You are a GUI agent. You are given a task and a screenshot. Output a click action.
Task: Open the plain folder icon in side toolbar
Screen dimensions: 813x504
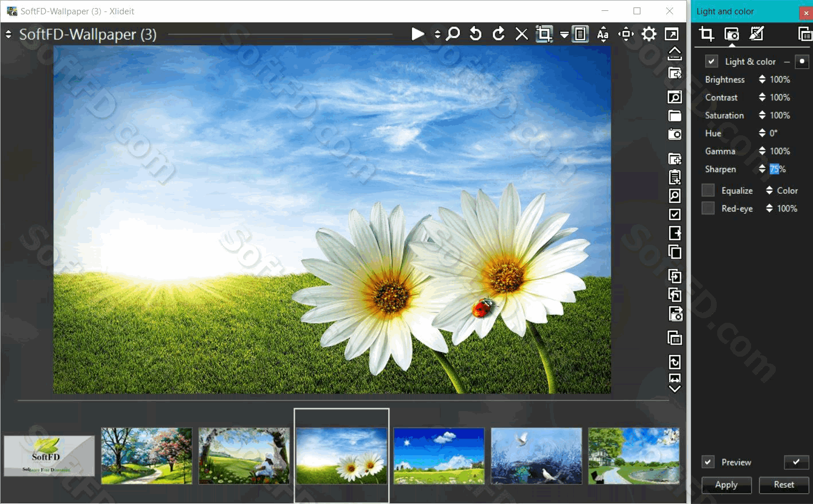(x=675, y=116)
